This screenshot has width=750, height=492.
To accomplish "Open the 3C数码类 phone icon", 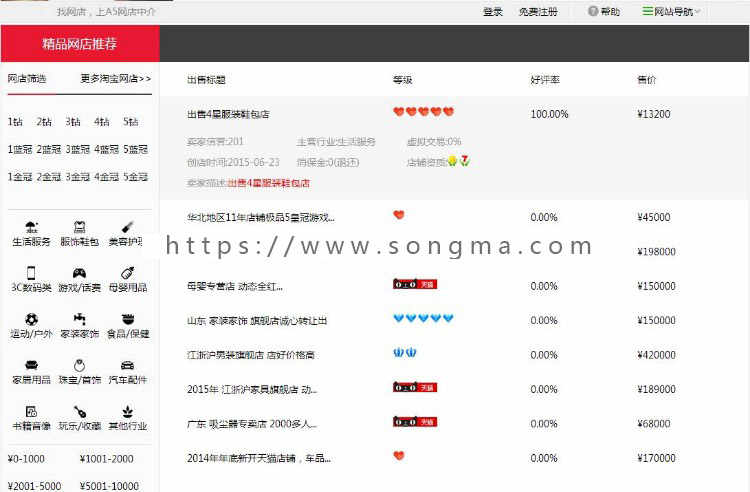I will tap(32, 273).
